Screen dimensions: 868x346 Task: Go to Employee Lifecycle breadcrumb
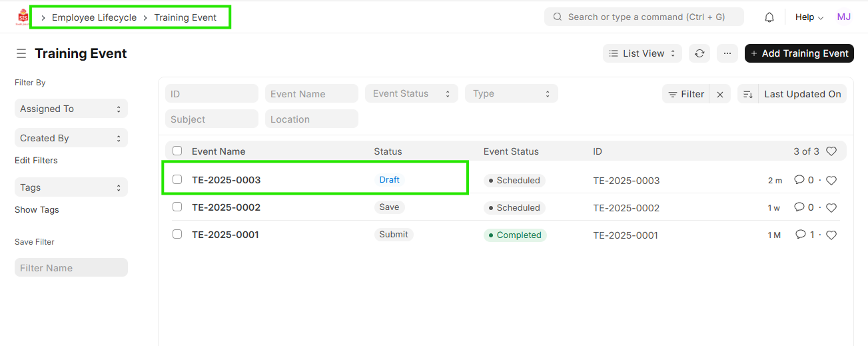[x=94, y=17]
